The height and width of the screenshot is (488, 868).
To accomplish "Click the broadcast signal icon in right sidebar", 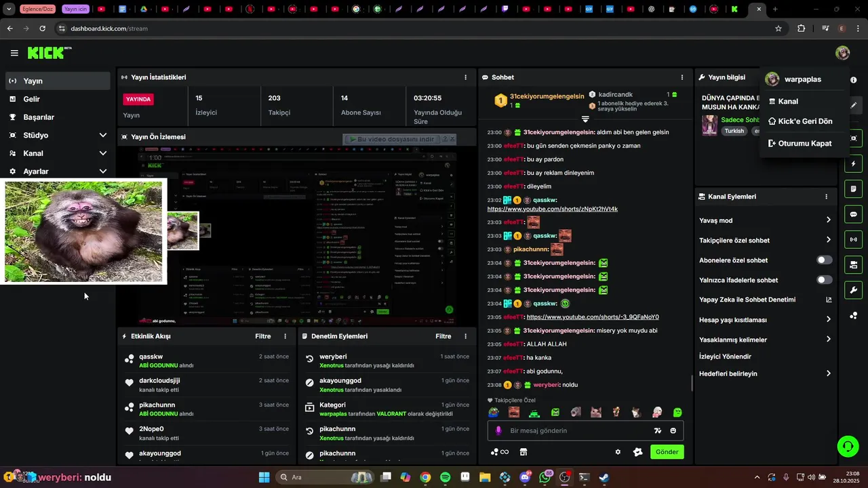I will [853, 239].
